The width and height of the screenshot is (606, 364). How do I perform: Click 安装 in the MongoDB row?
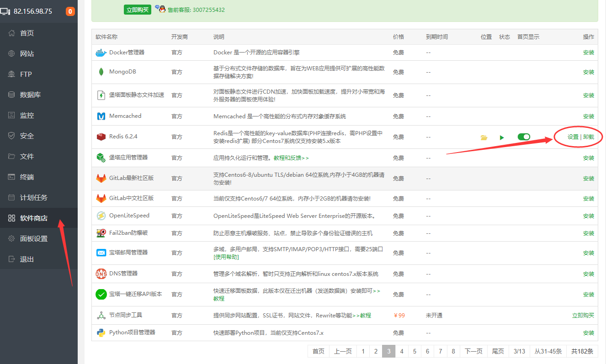point(589,72)
